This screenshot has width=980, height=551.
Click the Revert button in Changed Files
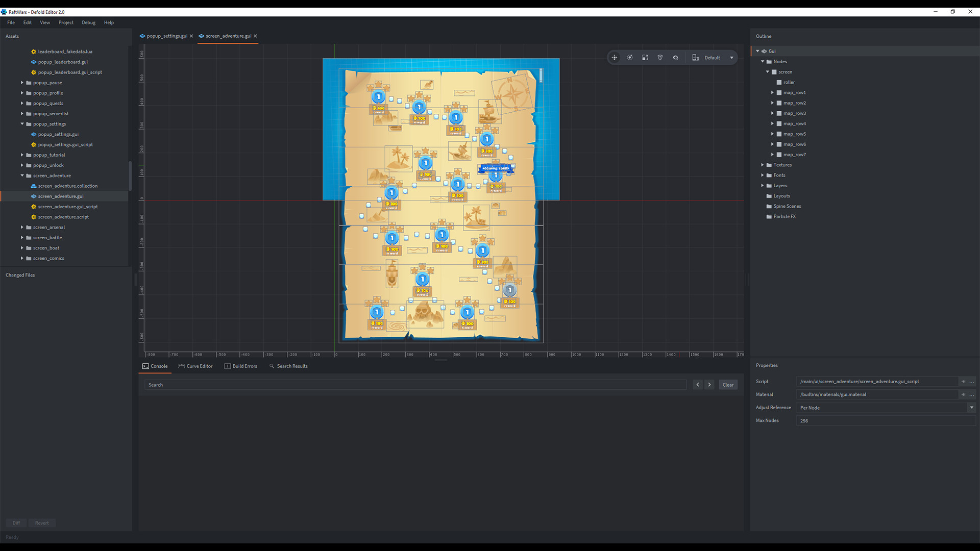[42, 523]
